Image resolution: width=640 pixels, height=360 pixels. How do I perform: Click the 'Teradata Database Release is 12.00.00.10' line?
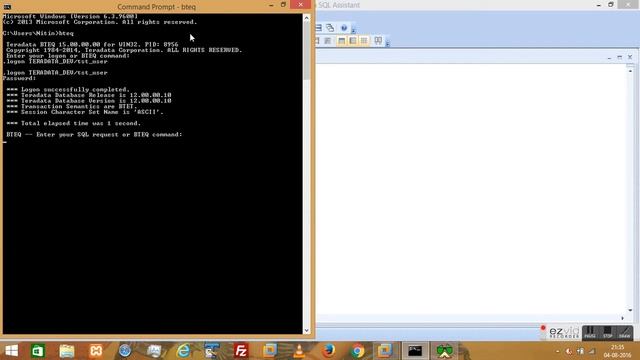point(89,95)
